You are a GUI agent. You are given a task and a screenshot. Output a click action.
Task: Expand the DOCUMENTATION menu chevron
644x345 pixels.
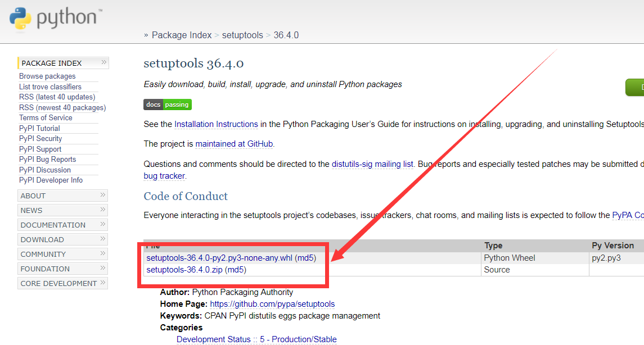[x=103, y=224]
